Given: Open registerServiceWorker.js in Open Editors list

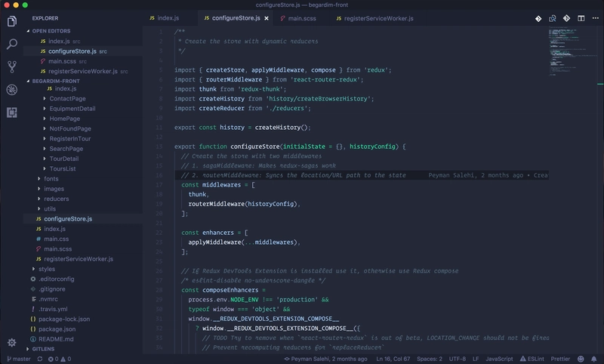Looking at the screenshot, I should (x=83, y=71).
